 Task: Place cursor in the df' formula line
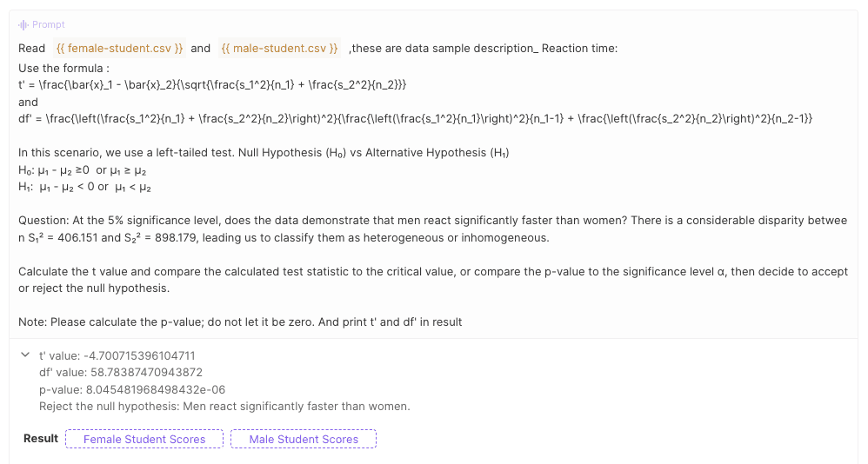[415, 118]
